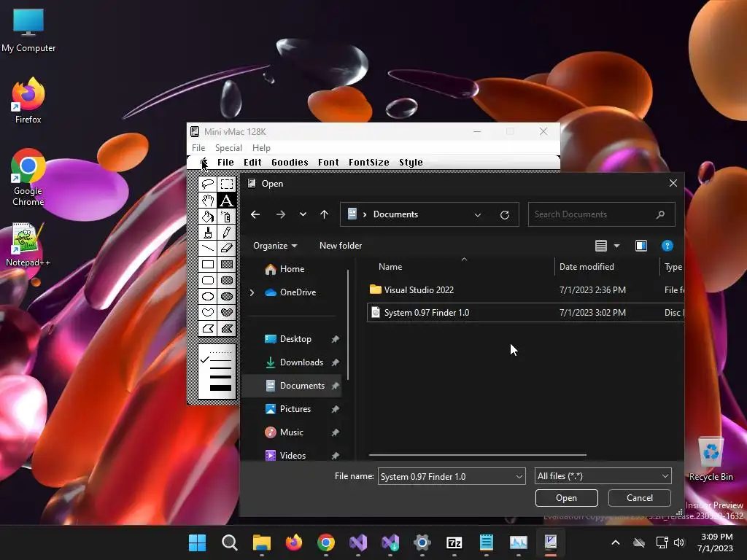The image size is (747, 560).
Task: Click the Cancel button
Action: coord(639,498)
